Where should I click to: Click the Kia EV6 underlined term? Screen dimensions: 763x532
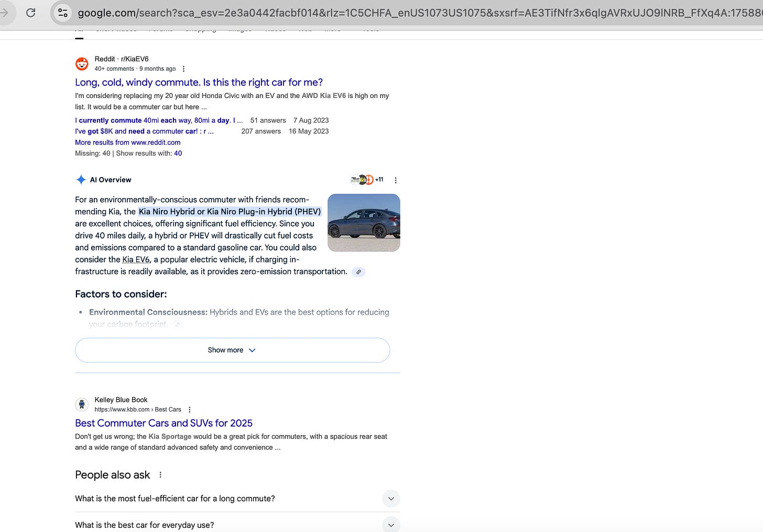[136, 259]
